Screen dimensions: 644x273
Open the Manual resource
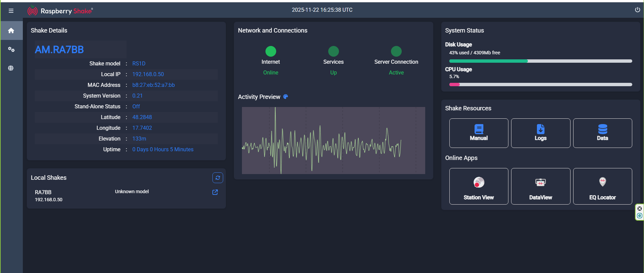pos(479,133)
